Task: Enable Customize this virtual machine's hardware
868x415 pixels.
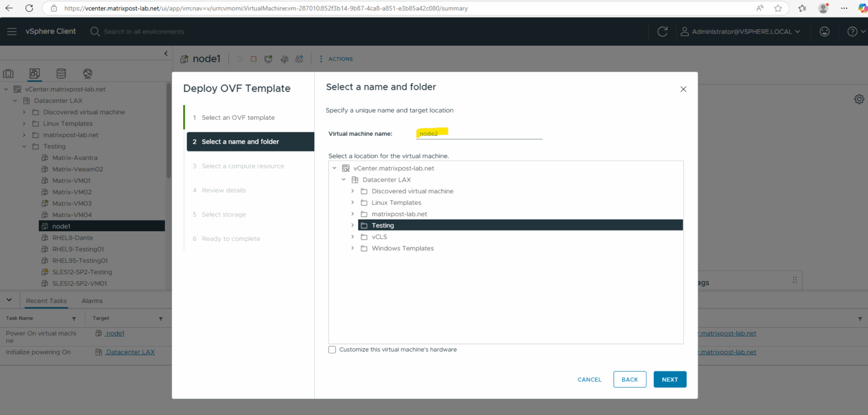Action: tap(332, 349)
